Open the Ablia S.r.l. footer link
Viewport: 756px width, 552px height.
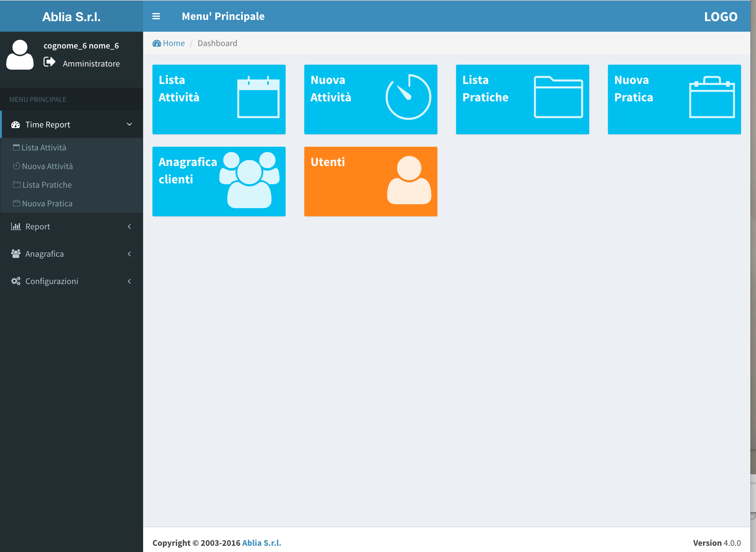click(x=261, y=543)
